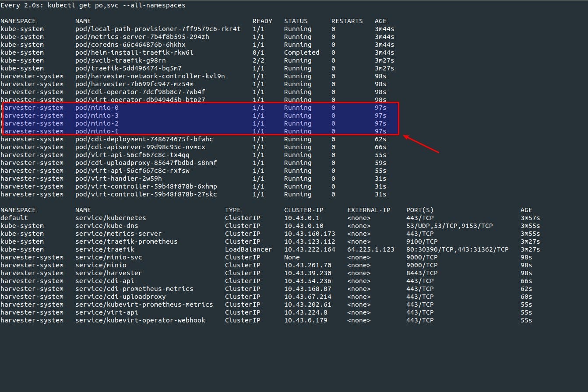Select service/cdi-uploadproxy
Screen dimensions: 588x392
(120, 297)
